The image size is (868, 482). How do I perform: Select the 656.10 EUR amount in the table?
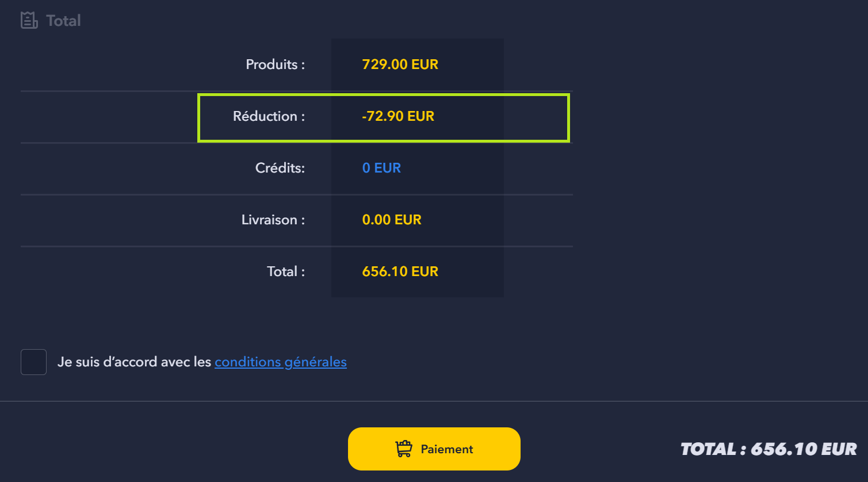(400, 271)
